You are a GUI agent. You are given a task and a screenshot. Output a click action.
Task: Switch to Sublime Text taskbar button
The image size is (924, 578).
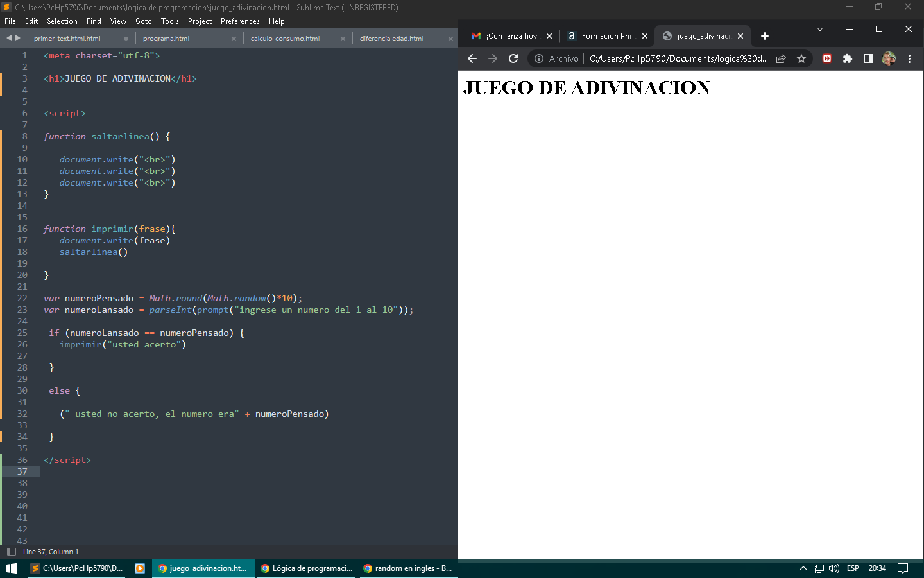coord(77,568)
